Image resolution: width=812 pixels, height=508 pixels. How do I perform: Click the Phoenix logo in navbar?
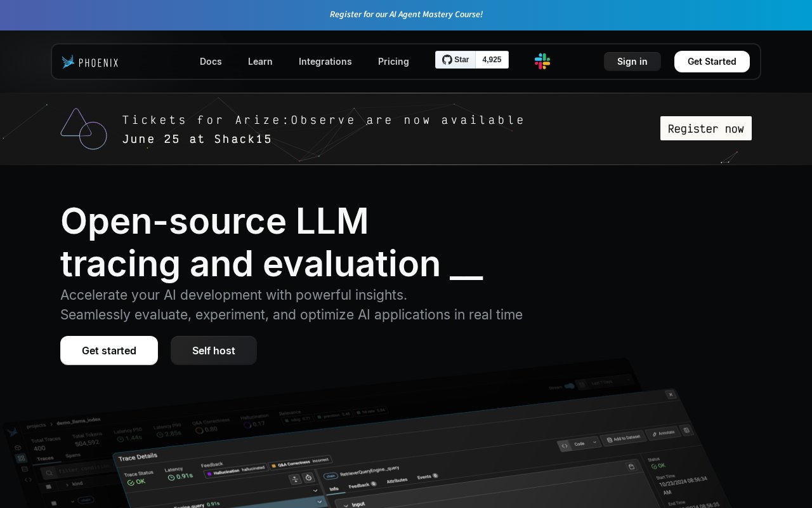click(91, 62)
